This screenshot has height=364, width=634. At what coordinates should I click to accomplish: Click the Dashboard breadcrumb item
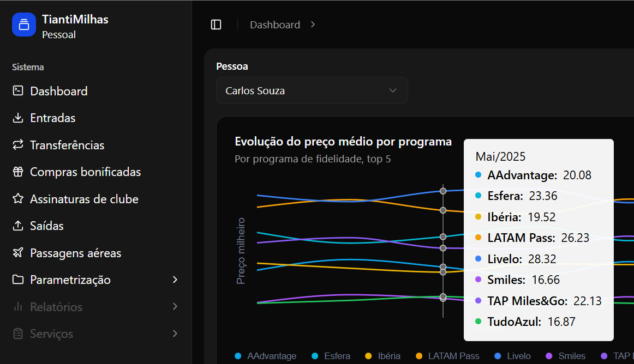point(274,25)
